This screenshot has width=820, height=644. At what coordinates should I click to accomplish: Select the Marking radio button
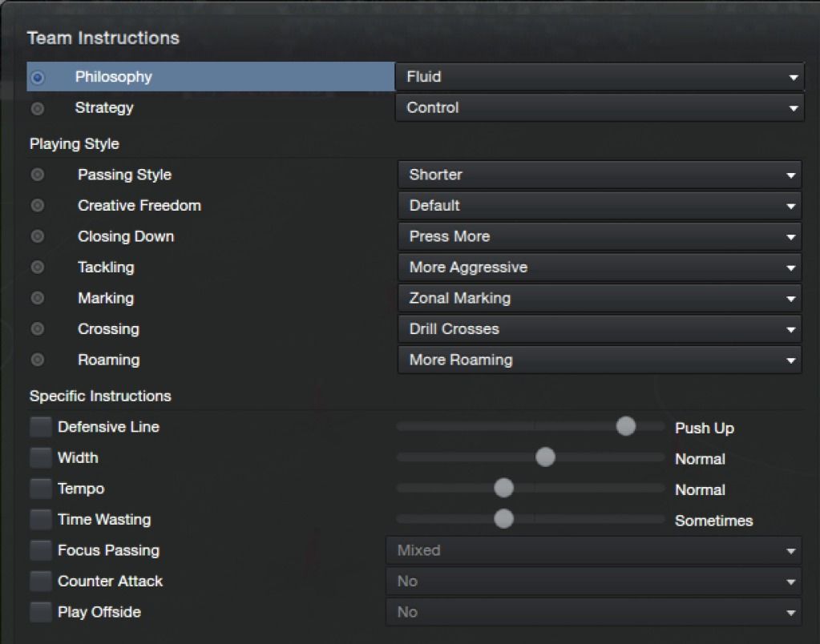38,298
